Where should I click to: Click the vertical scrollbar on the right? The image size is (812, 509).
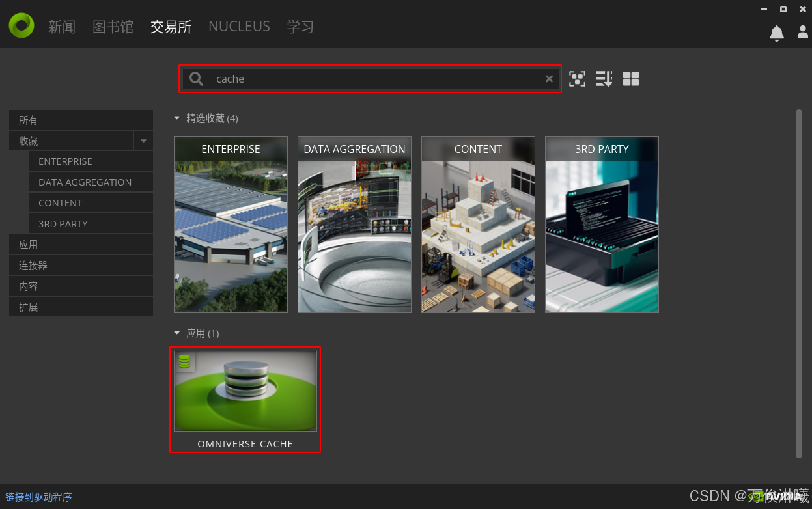[x=799, y=283]
